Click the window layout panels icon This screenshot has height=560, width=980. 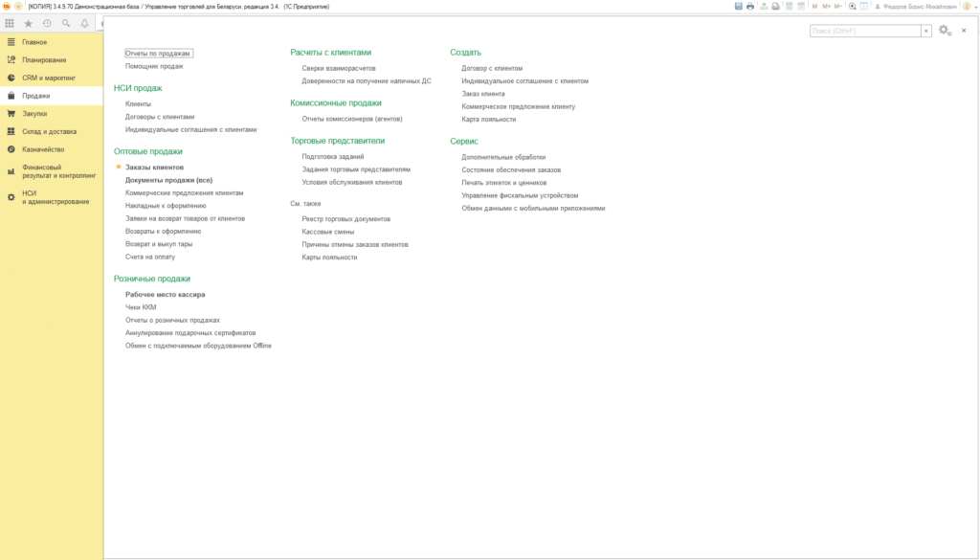[x=864, y=7]
